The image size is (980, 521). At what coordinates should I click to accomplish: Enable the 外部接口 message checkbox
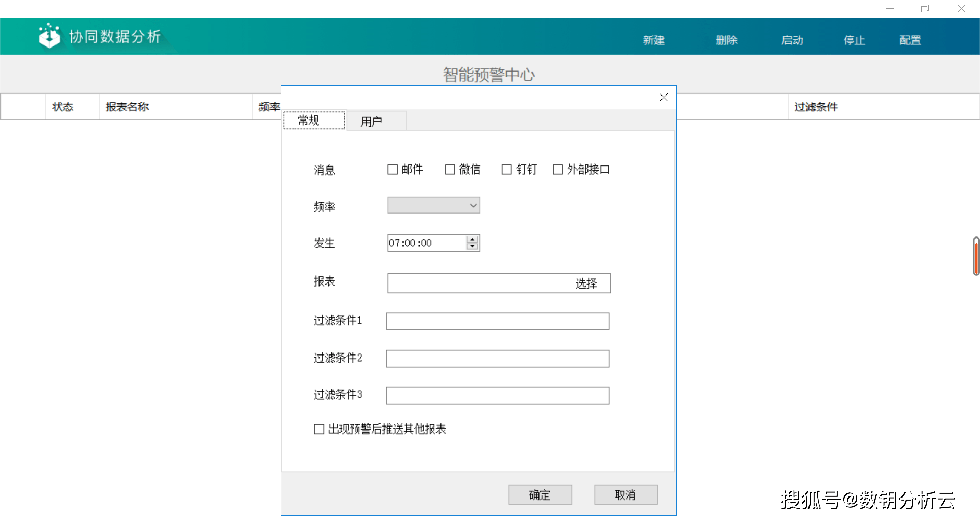click(558, 170)
